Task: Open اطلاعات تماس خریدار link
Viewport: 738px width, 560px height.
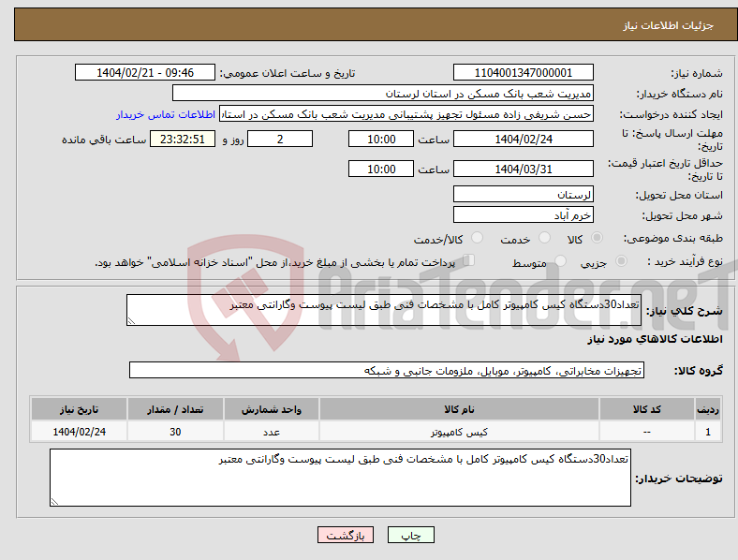Action: click(166, 114)
